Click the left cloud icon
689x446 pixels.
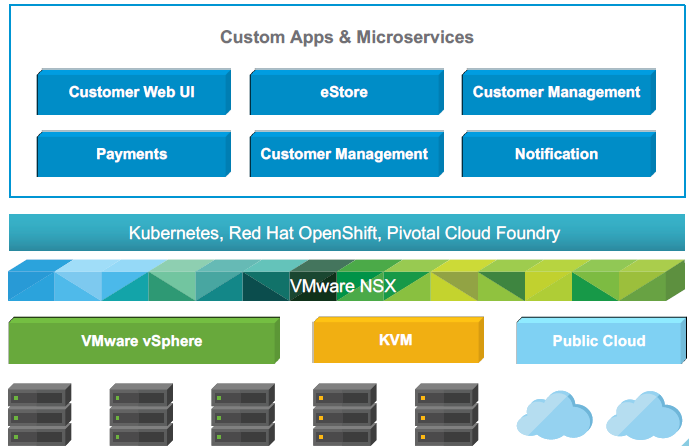(554, 415)
